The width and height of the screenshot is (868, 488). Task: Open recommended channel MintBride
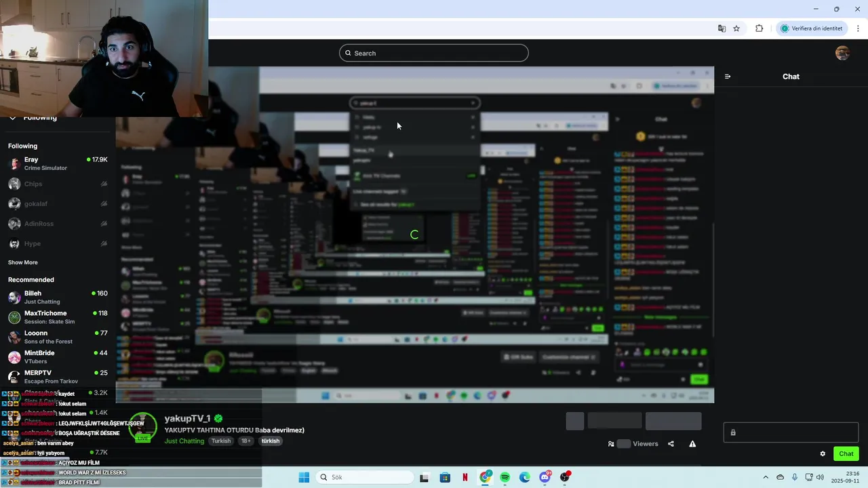(x=58, y=357)
